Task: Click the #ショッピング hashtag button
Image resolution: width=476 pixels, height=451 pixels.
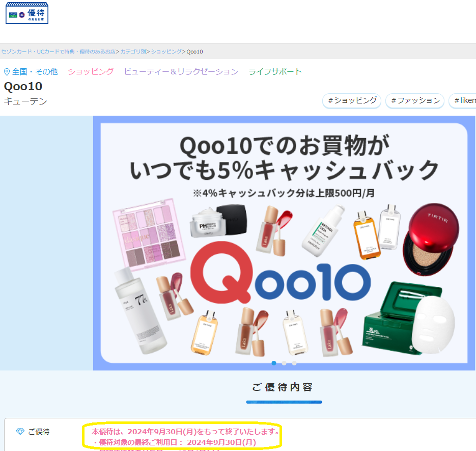Action: pos(352,100)
